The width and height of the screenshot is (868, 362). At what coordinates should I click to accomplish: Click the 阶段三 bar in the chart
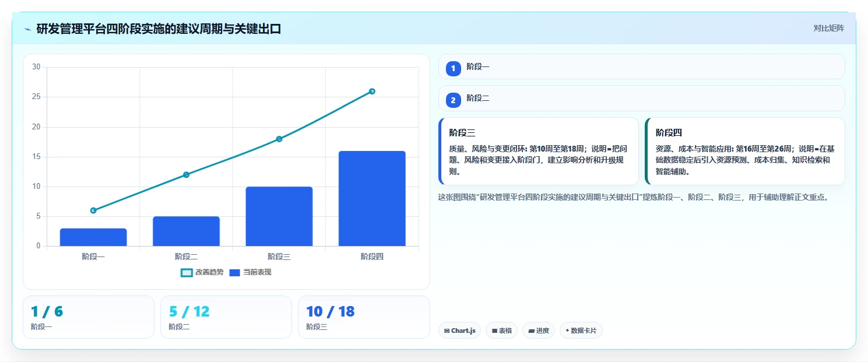pos(279,216)
